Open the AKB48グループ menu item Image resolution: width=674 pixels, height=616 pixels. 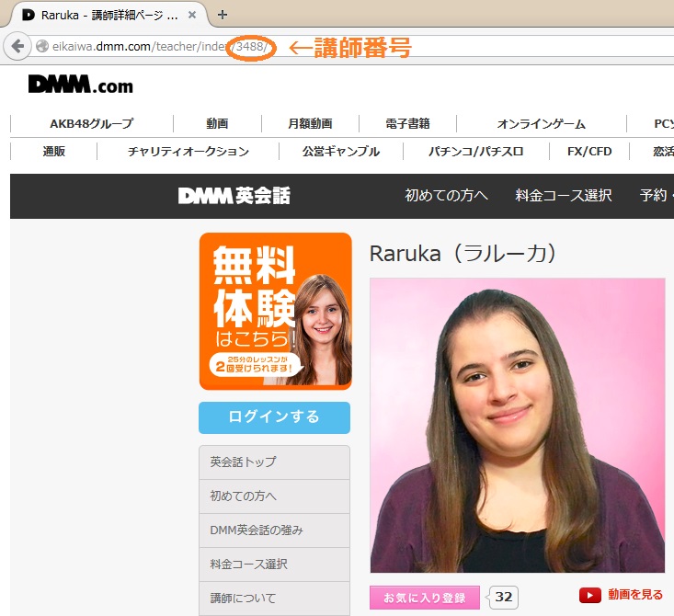92,124
